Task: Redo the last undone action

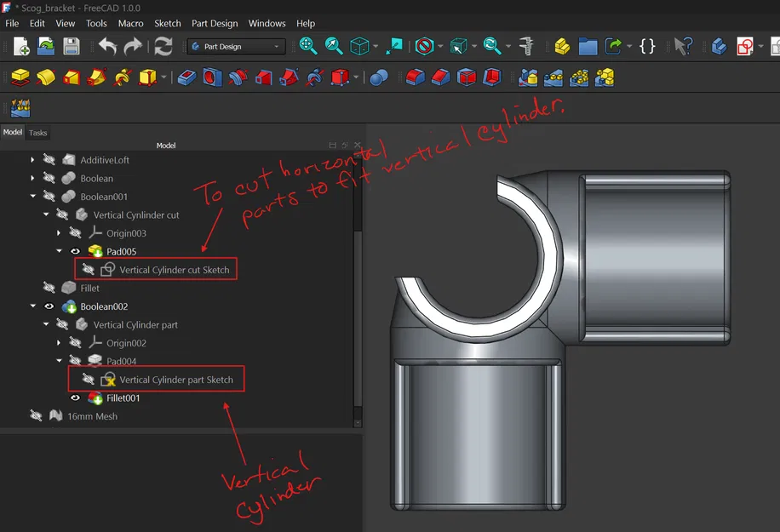Action: click(x=133, y=46)
